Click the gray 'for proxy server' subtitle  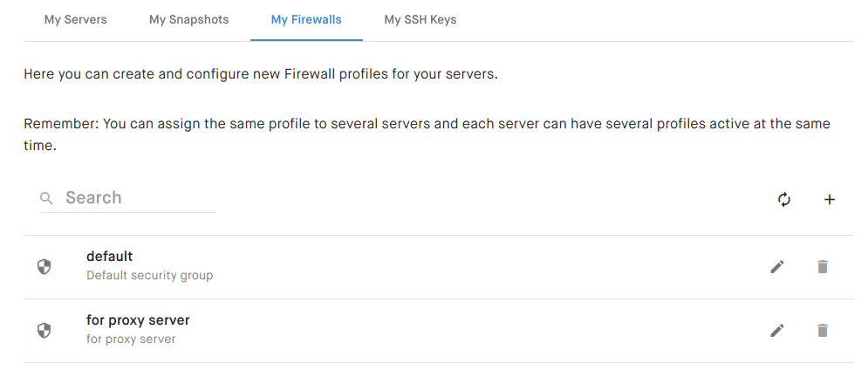(131, 339)
